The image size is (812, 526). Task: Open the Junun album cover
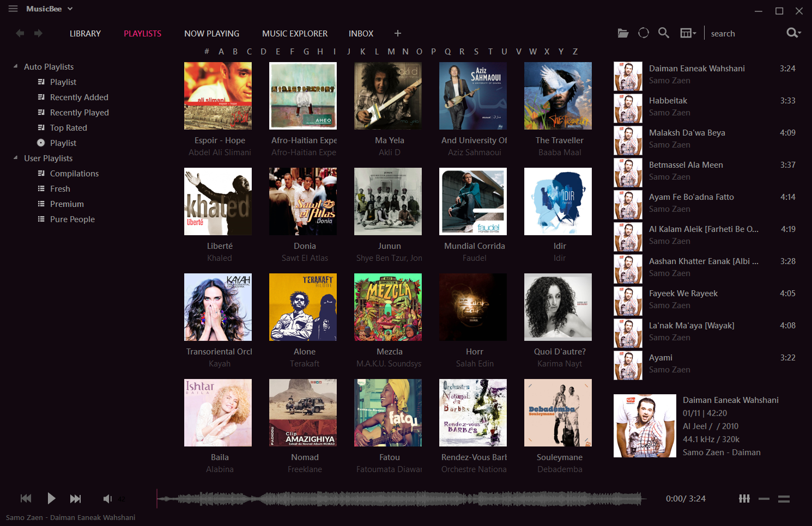click(x=388, y=201)
